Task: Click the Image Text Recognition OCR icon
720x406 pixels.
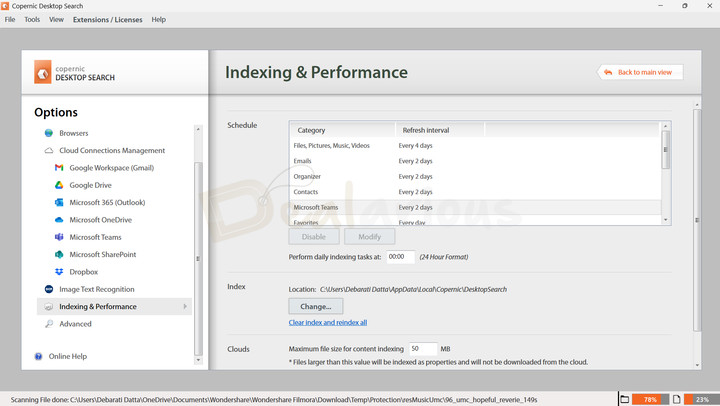Action: (49, 289)
